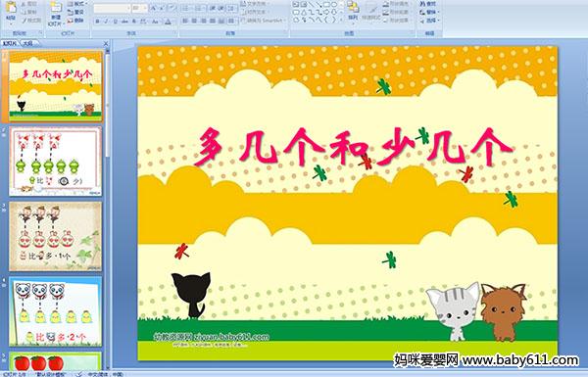
Task: Close the slide thumbnail pane
Action: pyautogui.click(x=106, y=44)
